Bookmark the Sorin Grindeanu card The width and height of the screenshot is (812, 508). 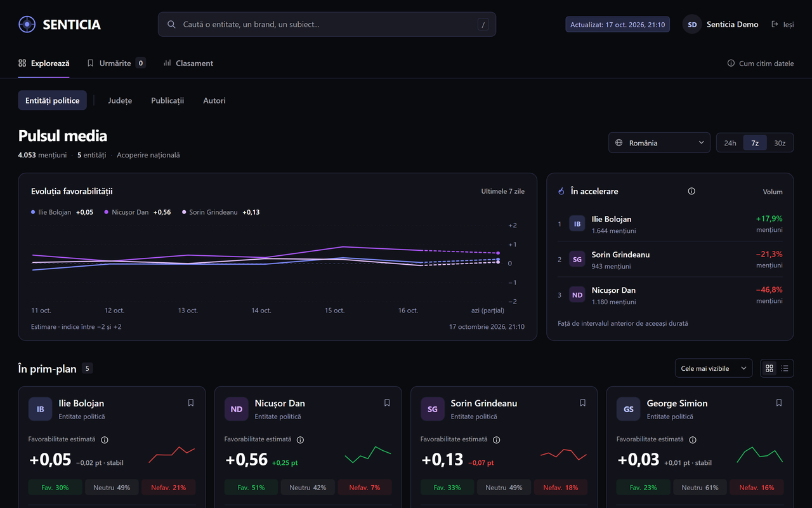click(x=583, y=403)
